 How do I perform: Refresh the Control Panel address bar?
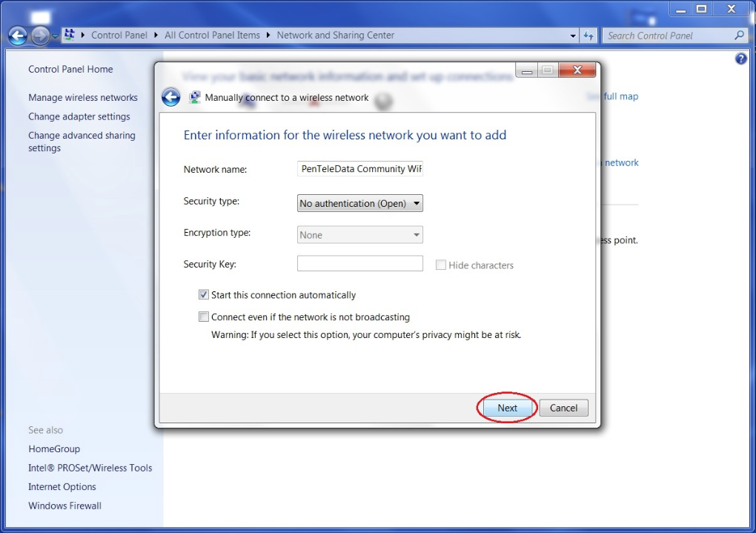[x=588, y=35]
